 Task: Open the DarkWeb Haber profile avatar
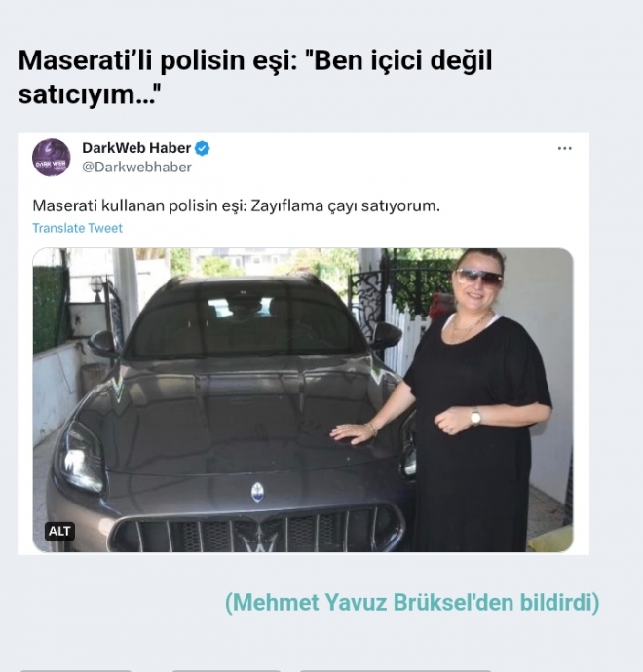52,157
